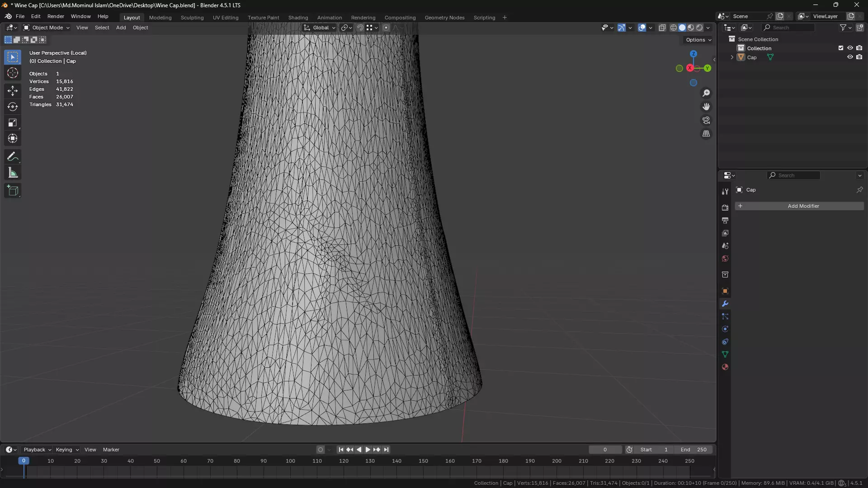868x488 pixels.
Task: Open outliner filter dropdown
Action: pyautogui.click(x=845, y=28)
